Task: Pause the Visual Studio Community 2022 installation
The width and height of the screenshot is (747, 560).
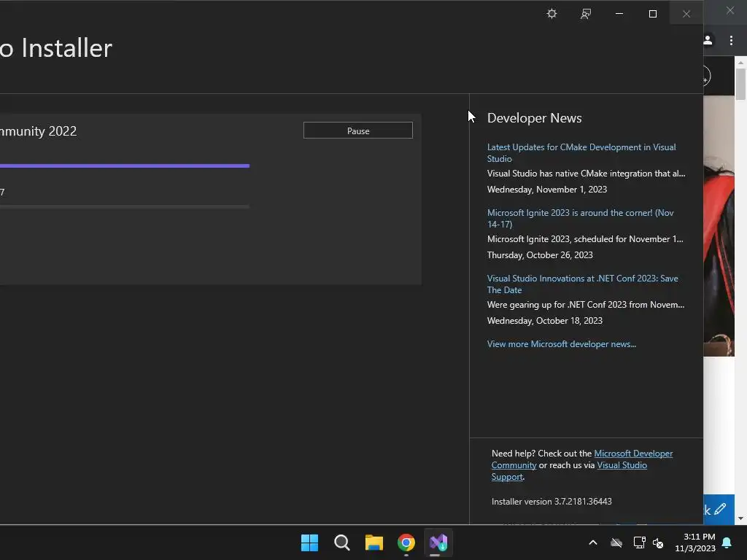Action: (x=357, y=131)
